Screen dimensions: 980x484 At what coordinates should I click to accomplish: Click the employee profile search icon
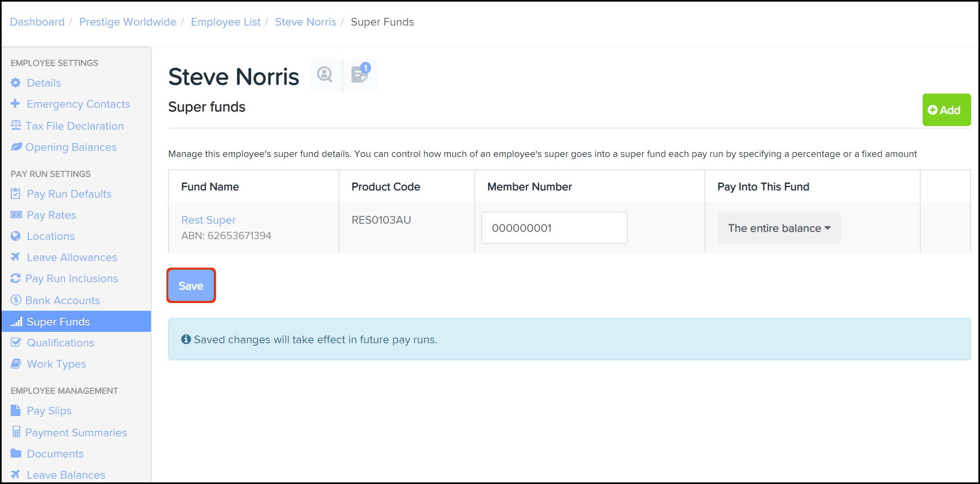pyautogui.click(x=325, y=75)
